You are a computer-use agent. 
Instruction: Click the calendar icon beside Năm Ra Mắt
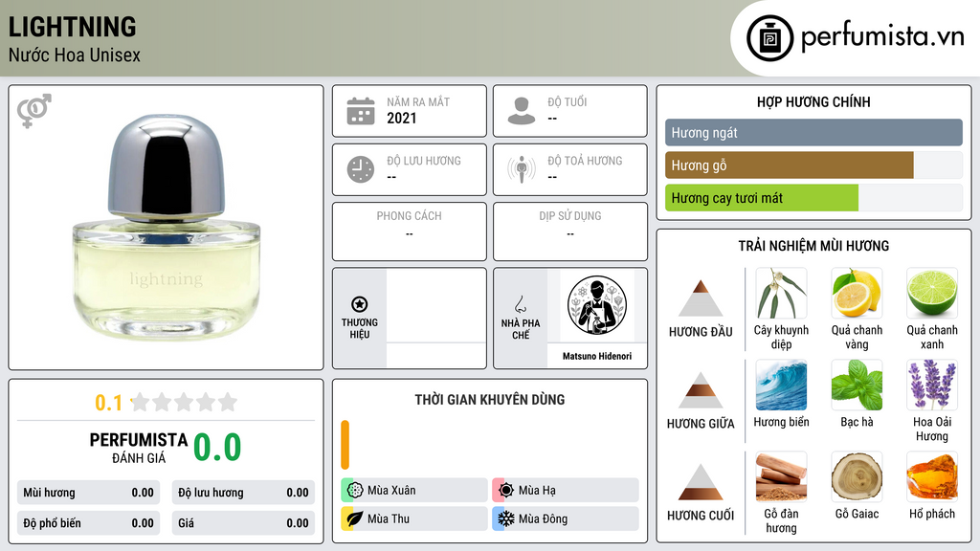361,111
